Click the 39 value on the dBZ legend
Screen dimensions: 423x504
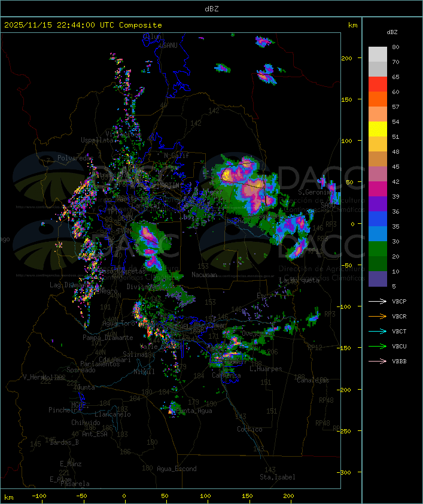395,196
